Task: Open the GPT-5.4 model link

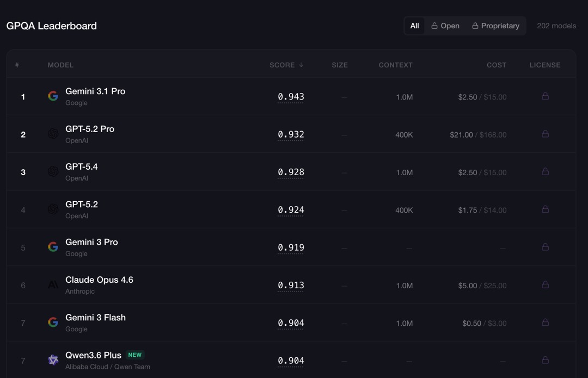Action: point(82,167)
